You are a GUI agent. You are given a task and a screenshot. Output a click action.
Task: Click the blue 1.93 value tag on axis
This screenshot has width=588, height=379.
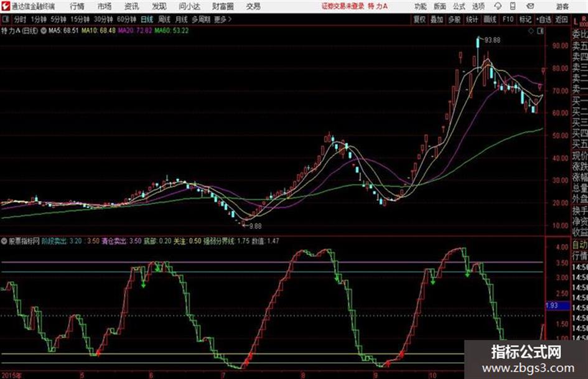(x=558, y=306)
